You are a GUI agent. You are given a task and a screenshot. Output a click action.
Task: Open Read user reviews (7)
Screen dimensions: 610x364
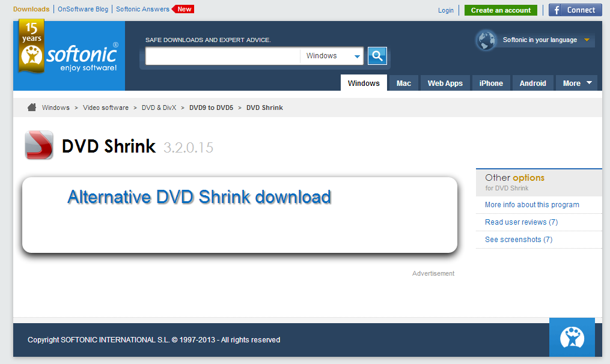pos(521,222)
